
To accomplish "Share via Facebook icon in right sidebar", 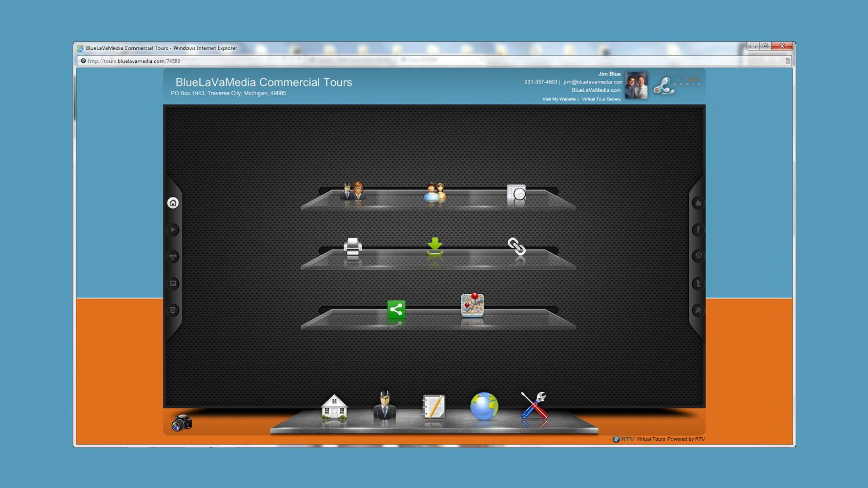I will click(x=698, y=229).
